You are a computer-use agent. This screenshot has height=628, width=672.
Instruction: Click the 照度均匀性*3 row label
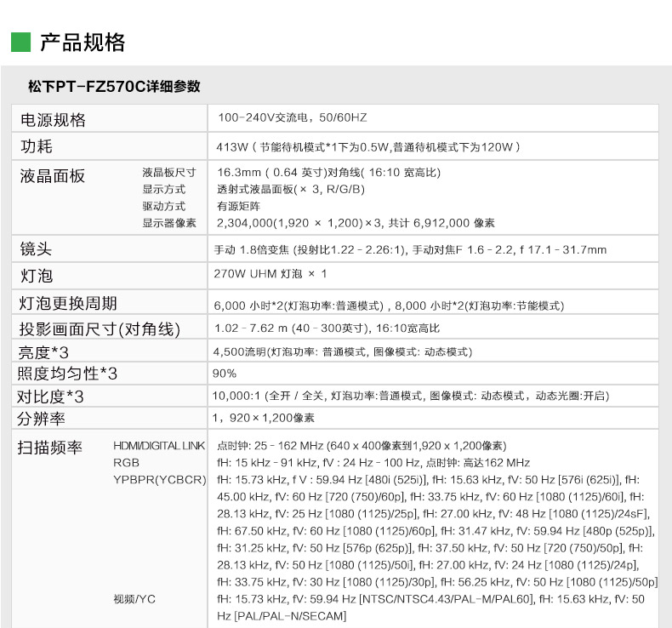pyautogui.click(x=67, y=374)
